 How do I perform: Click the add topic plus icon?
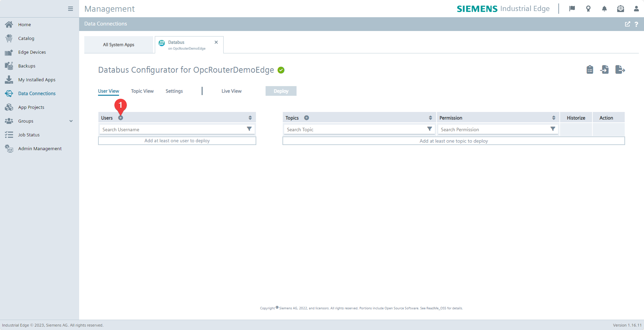tap(307, 118)
